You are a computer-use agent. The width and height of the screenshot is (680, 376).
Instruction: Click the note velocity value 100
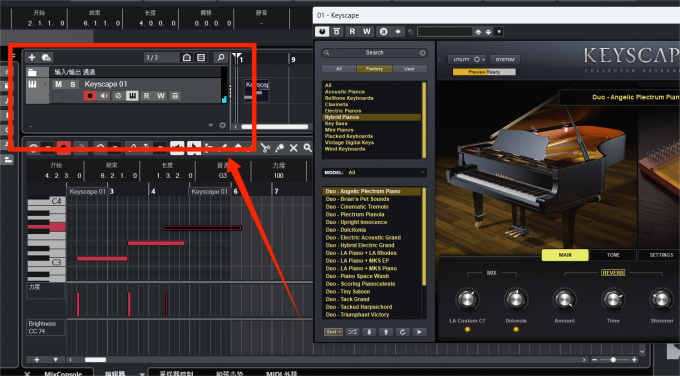278,176
